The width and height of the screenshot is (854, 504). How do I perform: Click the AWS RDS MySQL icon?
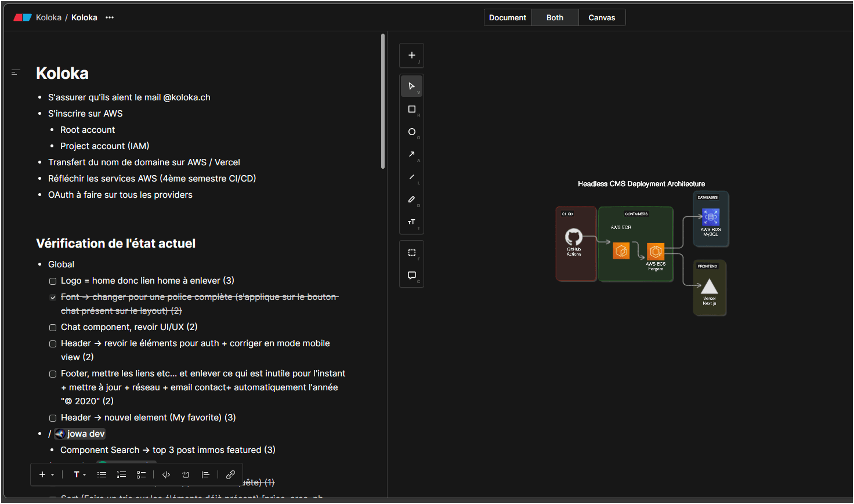(711, 217)
